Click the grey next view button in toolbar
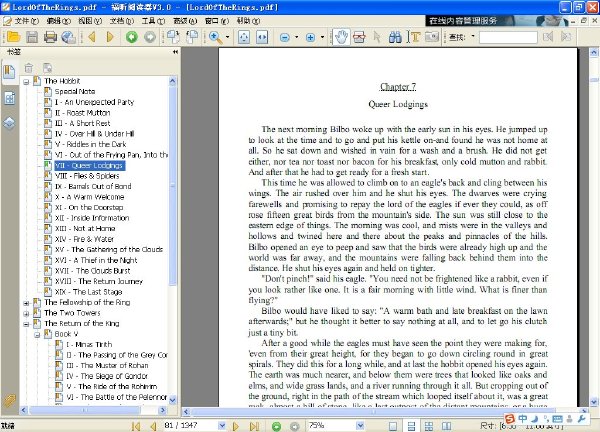This screenshot has width=600, height=432. pyautogui.click(x=150, y=37)
